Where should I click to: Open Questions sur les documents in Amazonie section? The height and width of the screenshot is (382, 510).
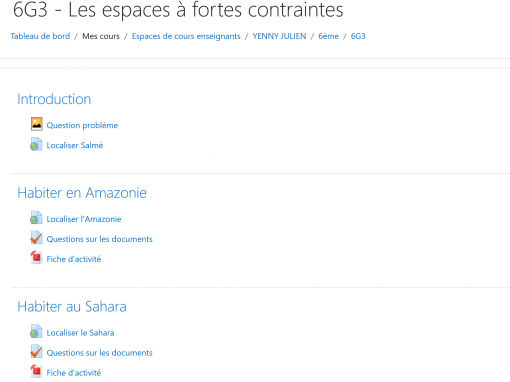99,239
